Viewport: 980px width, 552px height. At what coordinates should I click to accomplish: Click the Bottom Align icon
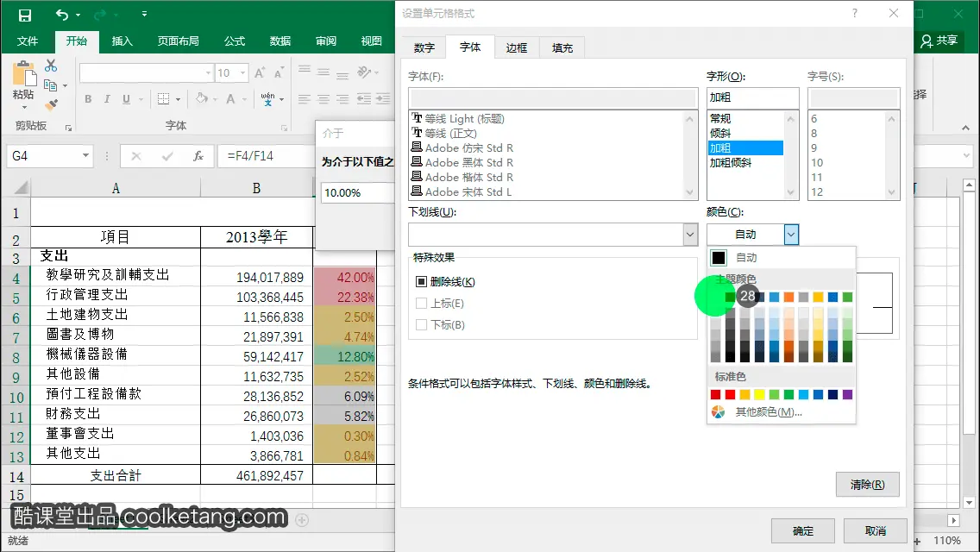[342, 75]
